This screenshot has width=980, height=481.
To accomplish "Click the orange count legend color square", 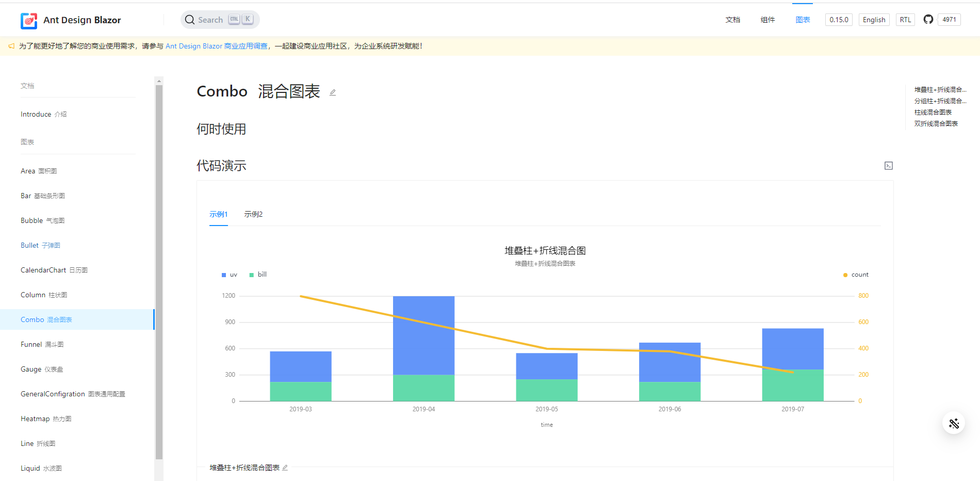I will 844,275.
